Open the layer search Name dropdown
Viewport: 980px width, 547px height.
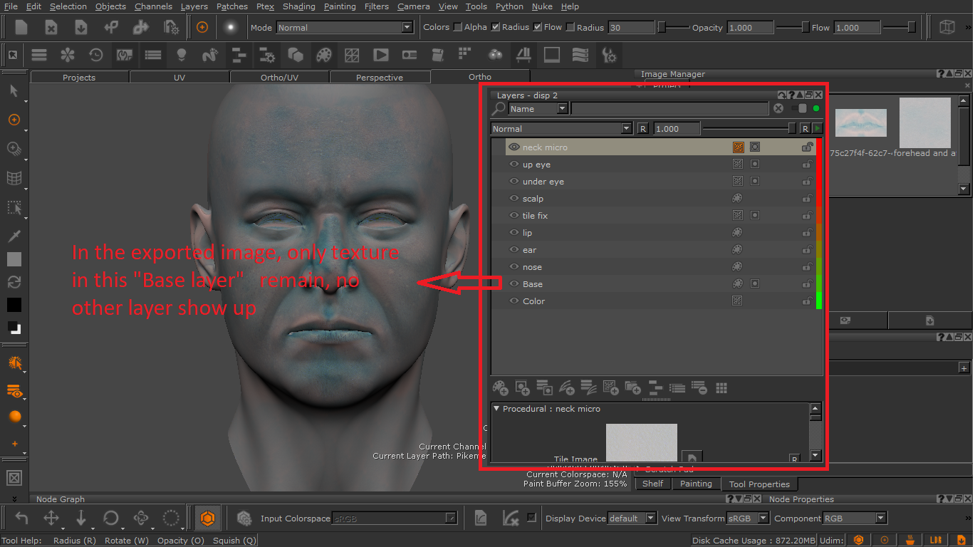click(538, 108)
